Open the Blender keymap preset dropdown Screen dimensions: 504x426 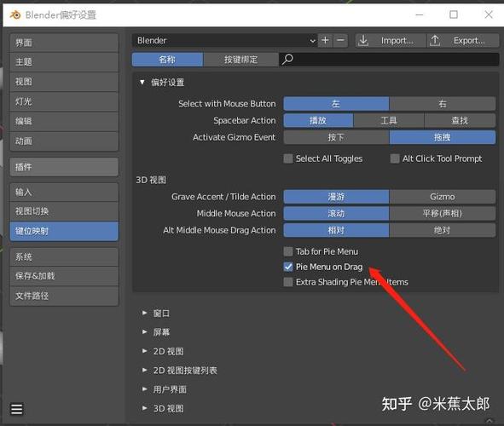[x=224, y=40]
